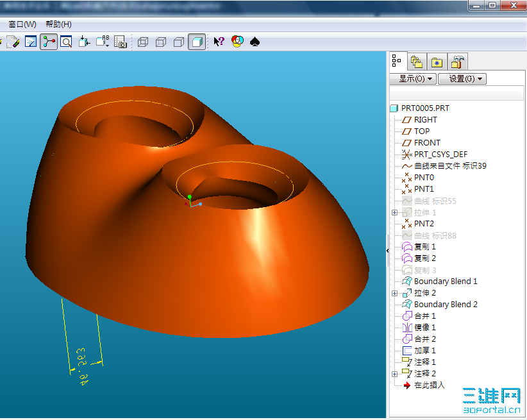Click Boundary Blend 1 surface icon
The image size is (527, 420).
click(407, 281)
